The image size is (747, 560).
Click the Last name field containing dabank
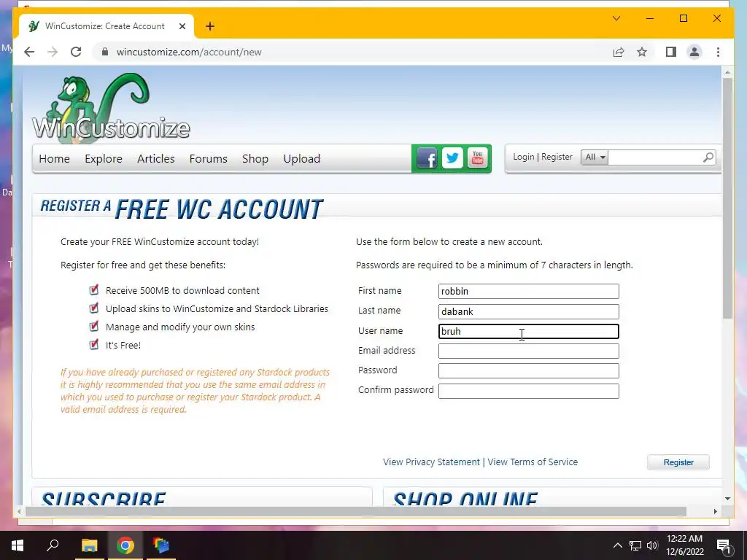click(x=529, y=311)
